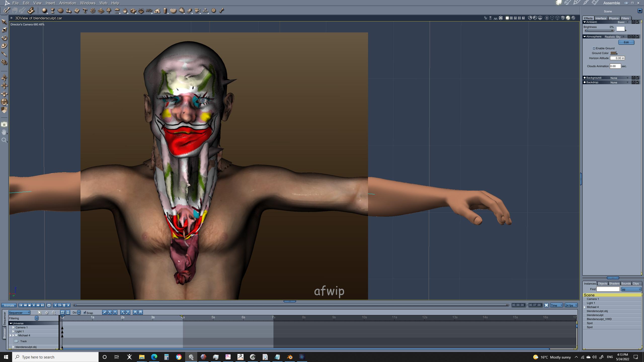Open the Sequencer dropdown

click(19, 312)
